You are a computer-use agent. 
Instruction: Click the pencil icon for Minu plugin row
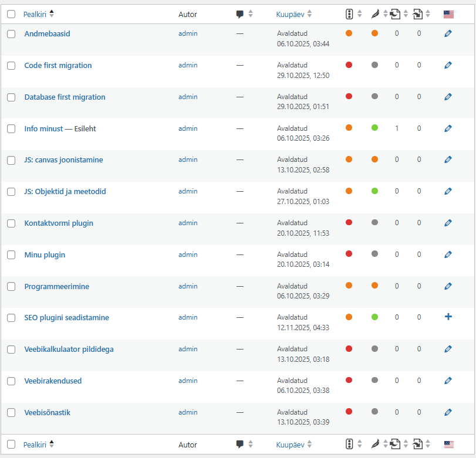pyautogui.click(x=448, y=255)
